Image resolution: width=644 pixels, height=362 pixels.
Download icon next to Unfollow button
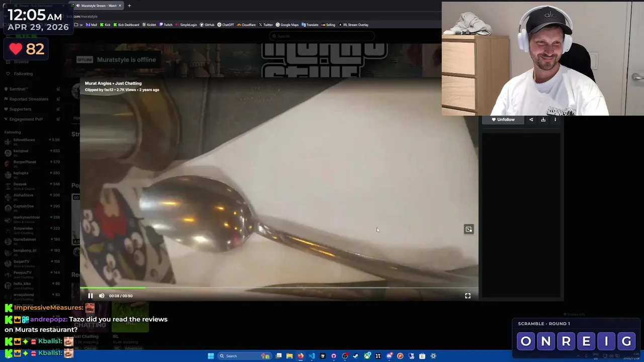pyautogui.click(x=543, y=120)
